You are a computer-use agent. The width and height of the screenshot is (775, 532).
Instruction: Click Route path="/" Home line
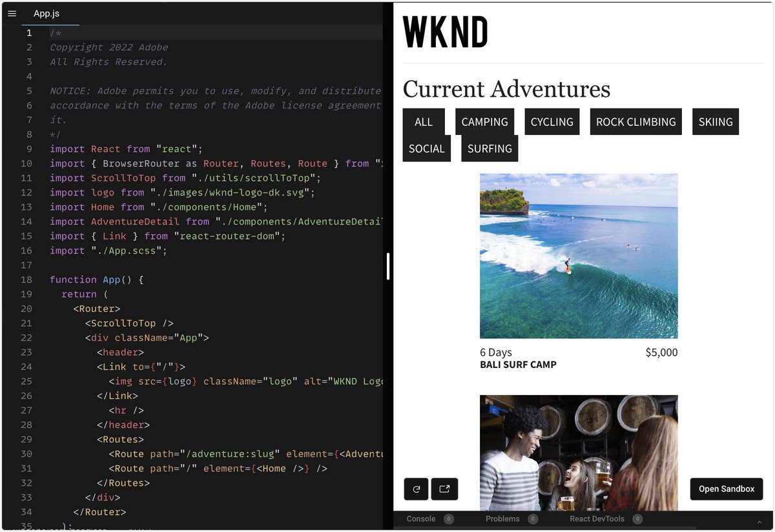218,469
